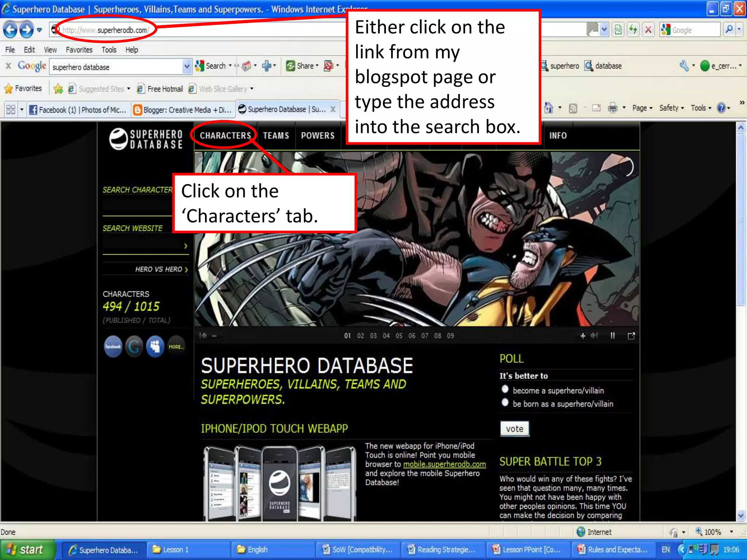Open the Page dropdown menu
The image size is (747, 560).
pyautogui.click(x=642, y=108)
